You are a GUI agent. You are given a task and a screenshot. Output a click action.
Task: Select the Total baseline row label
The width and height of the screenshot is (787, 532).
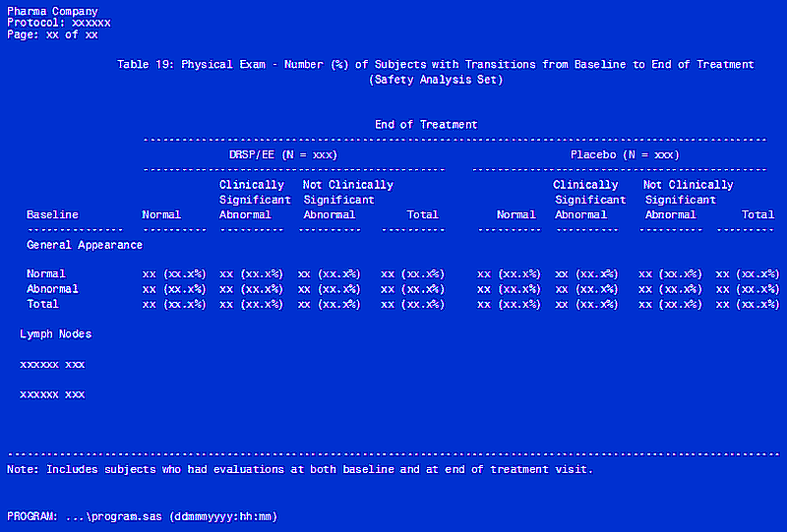(x=42, y=305)
